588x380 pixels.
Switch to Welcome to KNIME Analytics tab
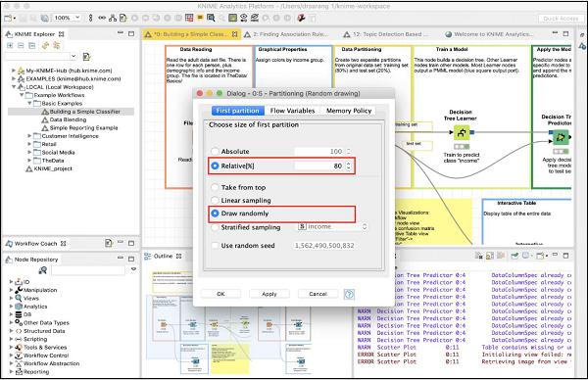tap(489, 34)
